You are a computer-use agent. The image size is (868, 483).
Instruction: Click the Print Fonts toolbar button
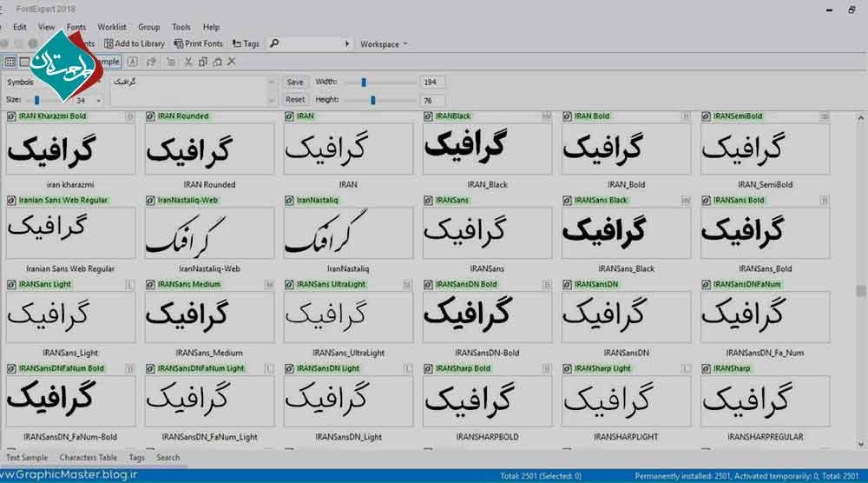coord(198,43)
